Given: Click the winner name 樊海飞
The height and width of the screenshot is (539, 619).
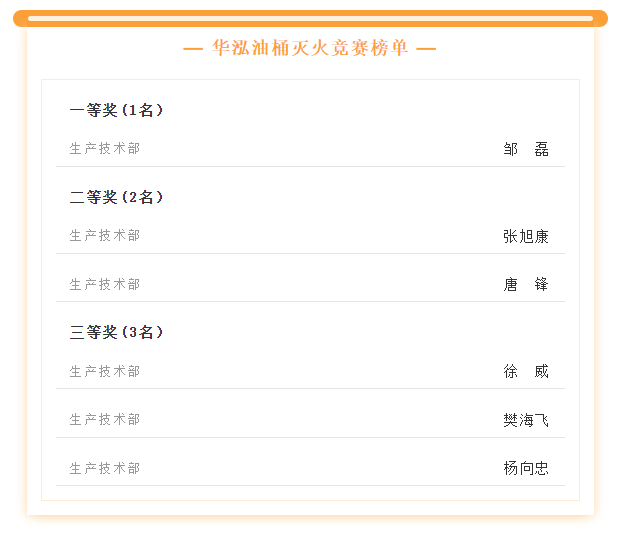Looking at the screenshot, I should pos(526,420).
